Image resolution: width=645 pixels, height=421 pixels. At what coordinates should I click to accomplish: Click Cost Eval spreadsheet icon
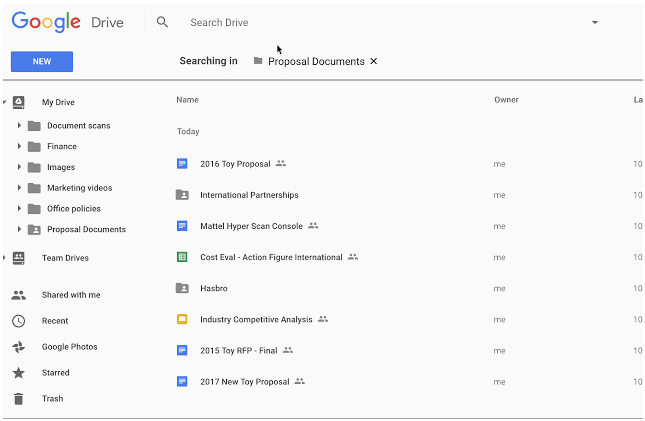tap(182, 257)
